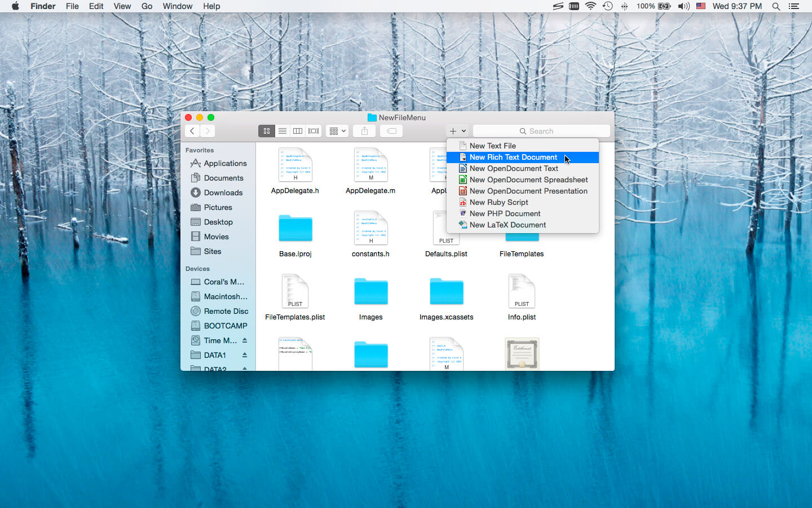Go back in Finder history
This screenshot has height=508, width=812.
(192, 131)
